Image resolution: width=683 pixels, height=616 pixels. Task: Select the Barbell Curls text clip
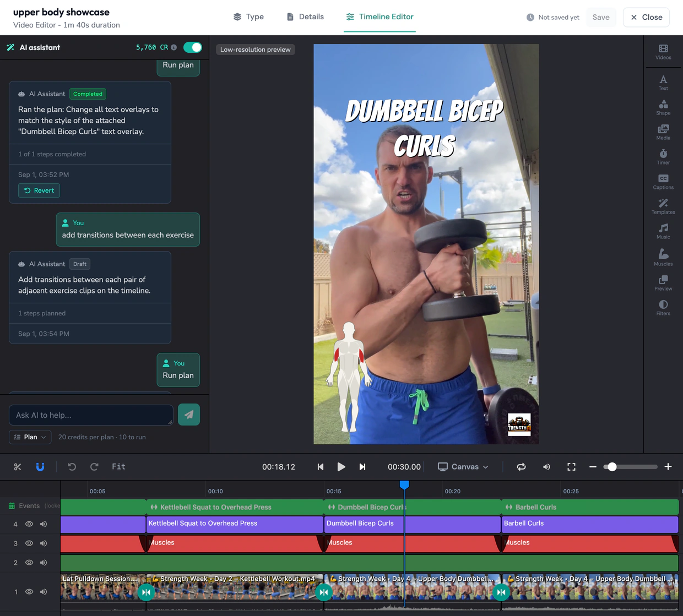tap(590, 524)
